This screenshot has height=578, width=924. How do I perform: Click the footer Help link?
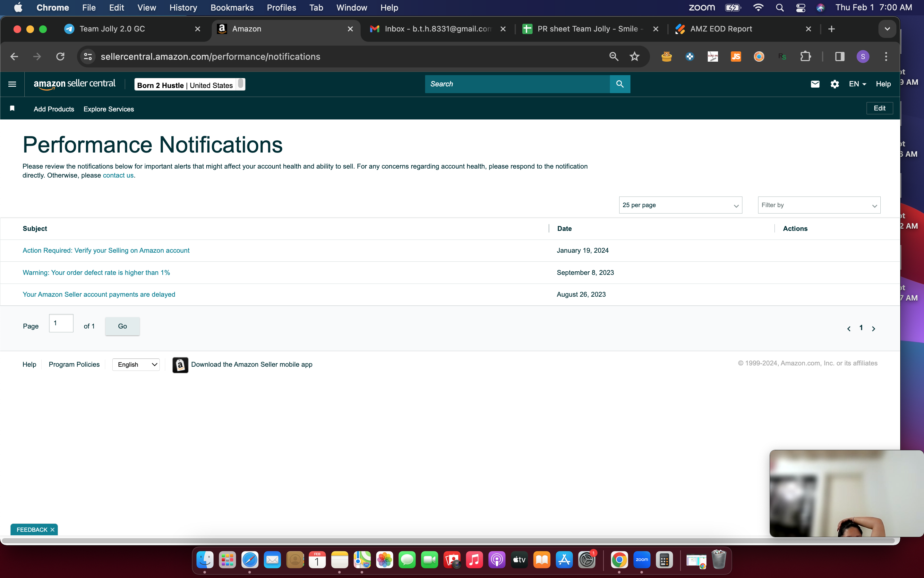(x=30, y=364)
